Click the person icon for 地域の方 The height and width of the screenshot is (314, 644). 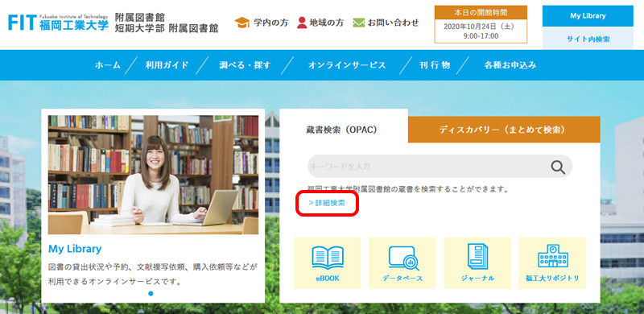pyautogui.click(x=302, y=23)
